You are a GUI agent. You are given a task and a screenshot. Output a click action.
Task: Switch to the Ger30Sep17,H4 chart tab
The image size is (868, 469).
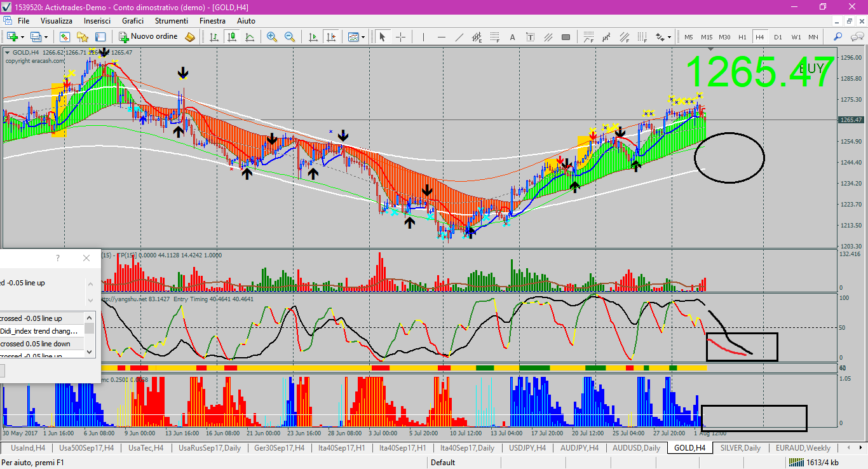[279, 448]
